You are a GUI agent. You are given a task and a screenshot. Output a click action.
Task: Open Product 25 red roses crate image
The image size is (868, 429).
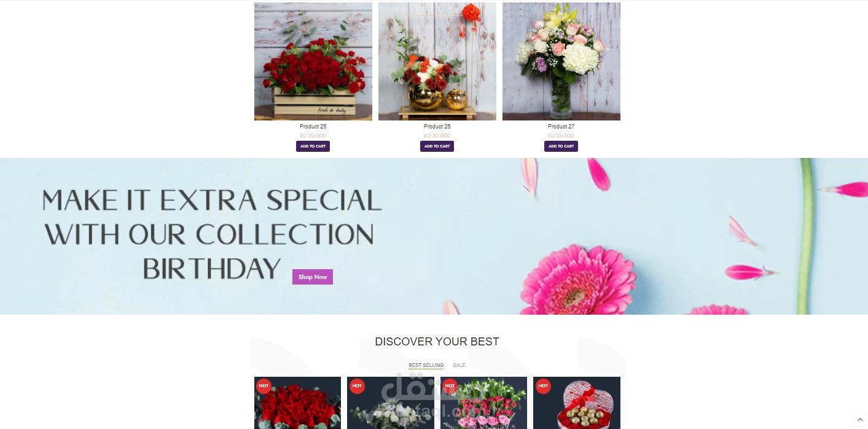(313, 61)
